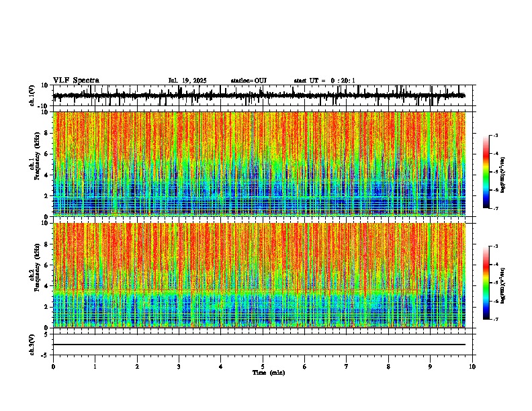
Task: Click the ch.1 voltage waveform trace
Action: (x=259, y=95)
